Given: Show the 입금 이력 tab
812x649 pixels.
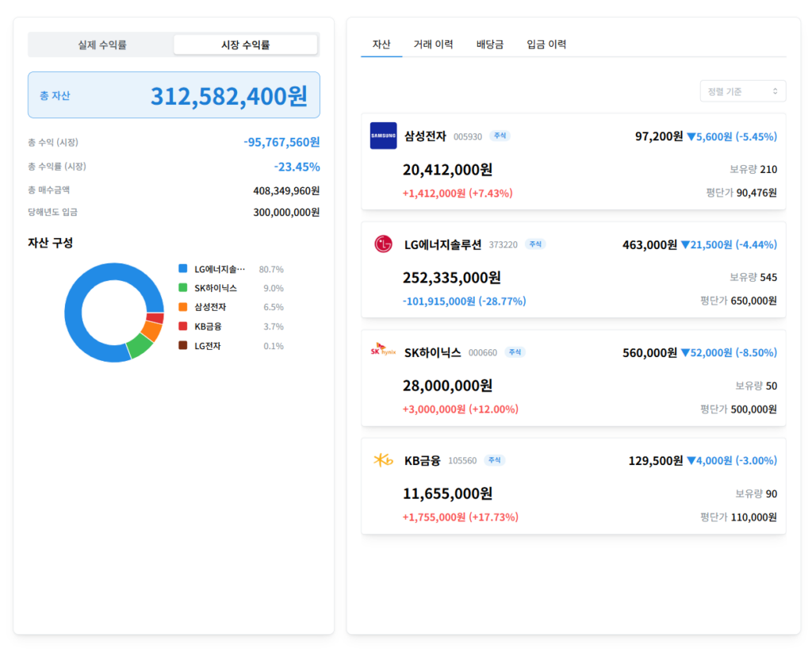Looking at the screenshot, I should tap(546, 44).
